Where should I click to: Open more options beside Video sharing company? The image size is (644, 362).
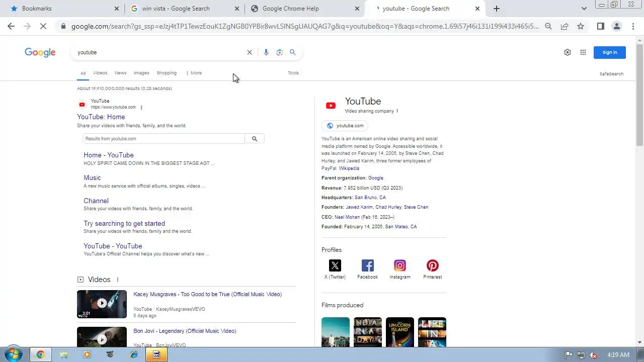397,111
